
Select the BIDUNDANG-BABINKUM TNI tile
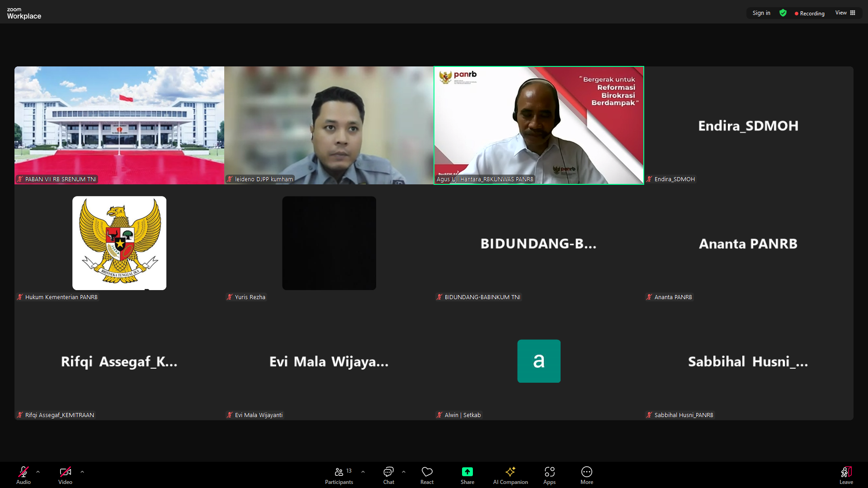point(539,243)
